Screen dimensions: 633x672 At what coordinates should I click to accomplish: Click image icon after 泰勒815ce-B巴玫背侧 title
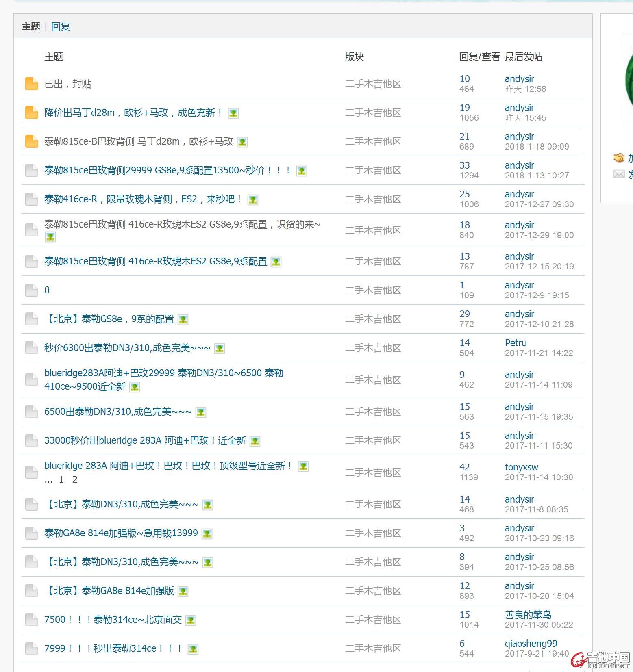click(242, 142)
